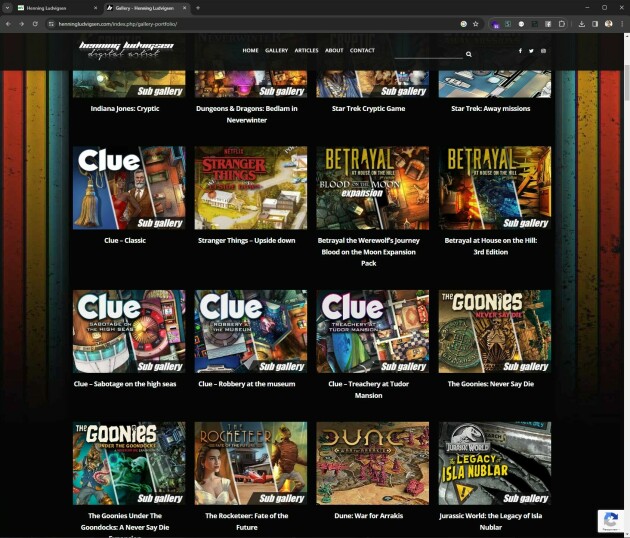Open the tab search dropdown arrow
630x538 pixels.
(7, 8)
